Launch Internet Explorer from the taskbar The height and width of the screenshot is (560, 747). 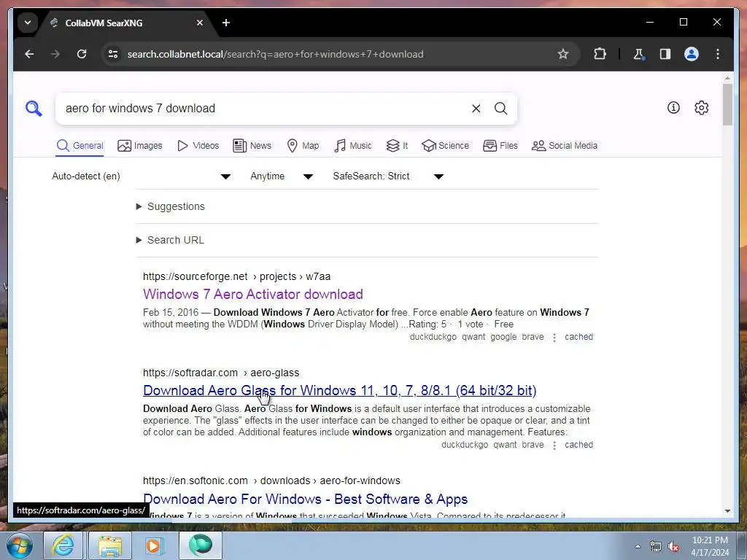pyautogui.click(x=63, y=545)
